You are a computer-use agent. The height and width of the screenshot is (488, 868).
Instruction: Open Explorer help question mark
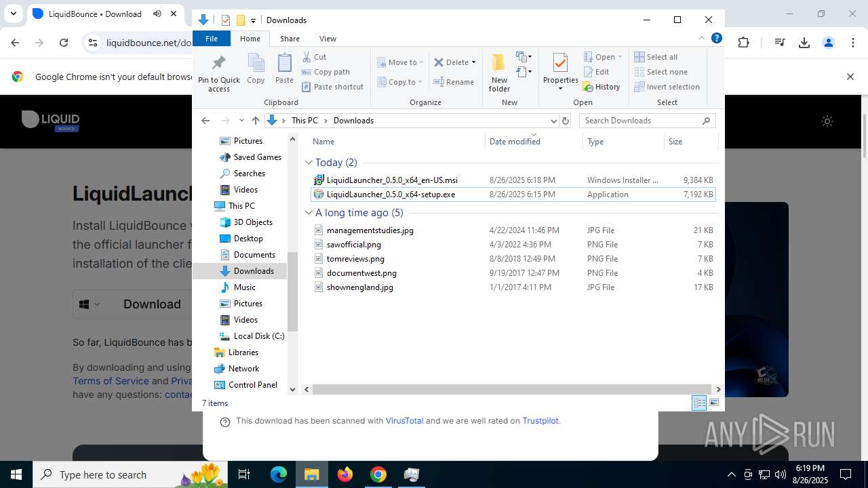point(716,39)
